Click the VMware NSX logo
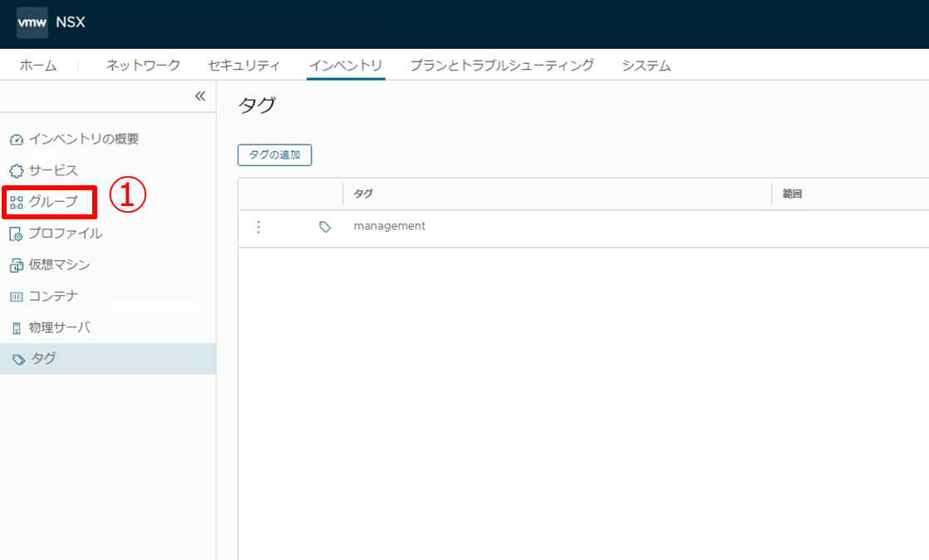This screenshot has width=929, height=560. pyautogui.click(x=32, y=22)
